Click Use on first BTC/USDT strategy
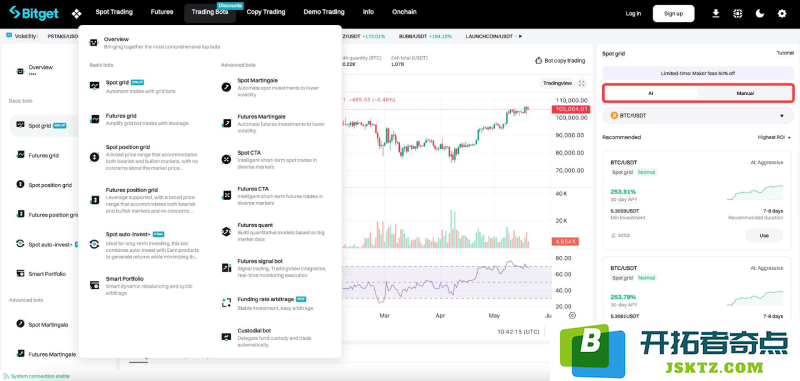The height and width of the screenshot is (381, 800). pos(764,236)
